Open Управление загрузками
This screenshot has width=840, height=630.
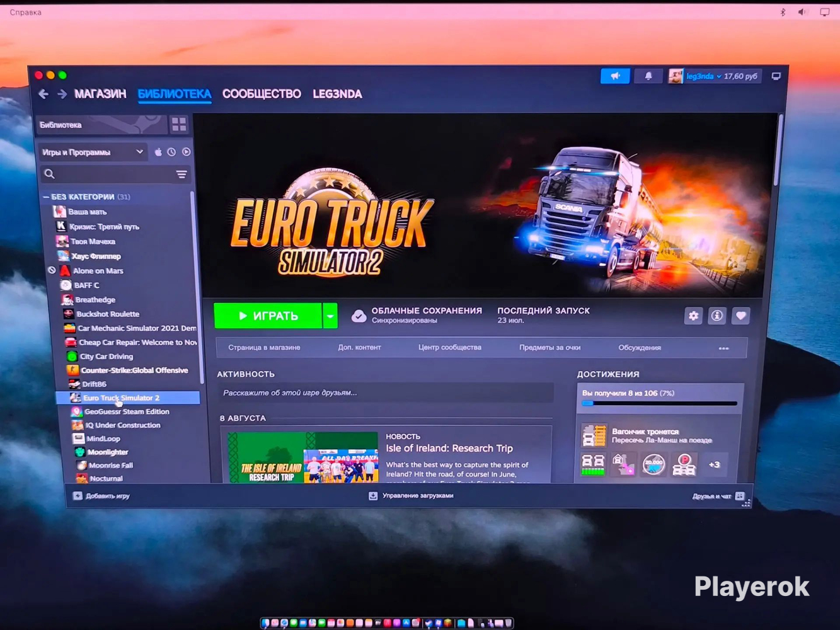click(418, 496)
